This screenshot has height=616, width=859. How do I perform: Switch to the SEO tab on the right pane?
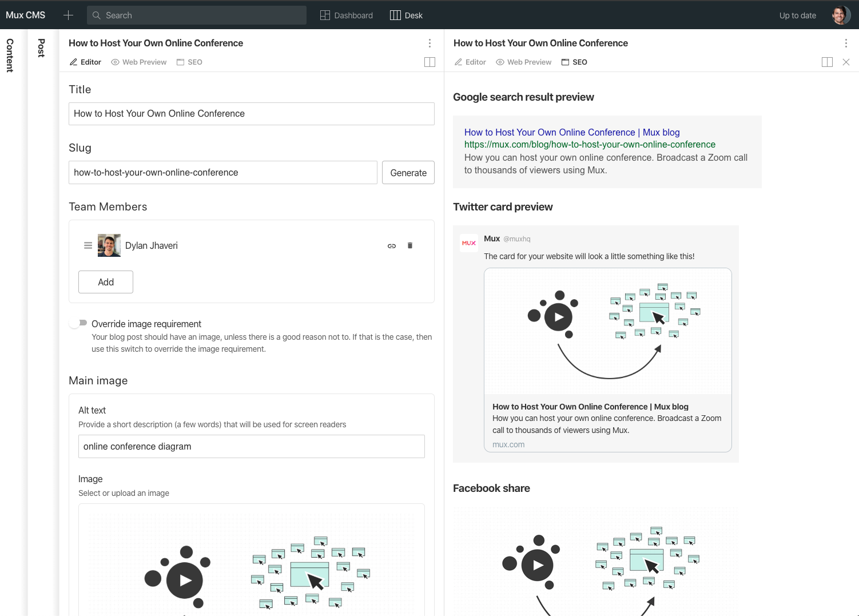(574, 62)
